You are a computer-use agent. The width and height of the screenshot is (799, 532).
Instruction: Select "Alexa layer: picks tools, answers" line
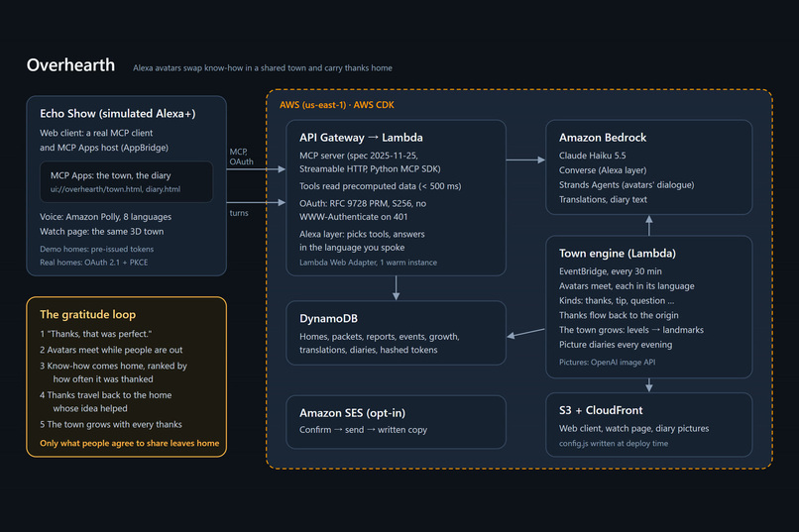[362, 234]
